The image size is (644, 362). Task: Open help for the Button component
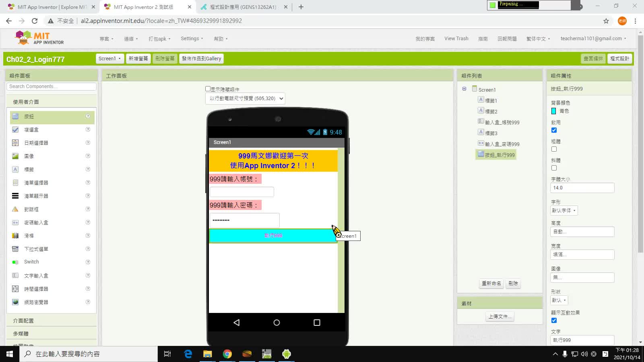pos(88,116)
